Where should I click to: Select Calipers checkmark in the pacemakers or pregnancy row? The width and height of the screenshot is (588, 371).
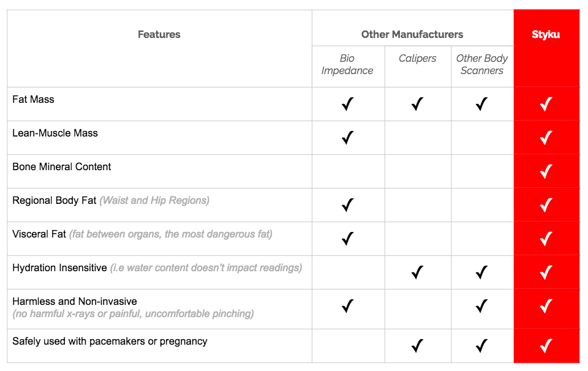[x=417, y=346]
